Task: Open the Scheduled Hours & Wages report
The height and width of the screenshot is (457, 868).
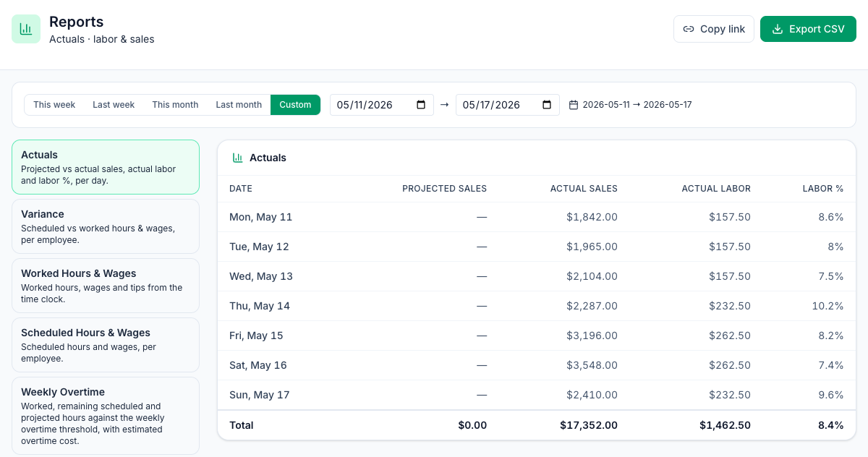Action: coord(106,345)
